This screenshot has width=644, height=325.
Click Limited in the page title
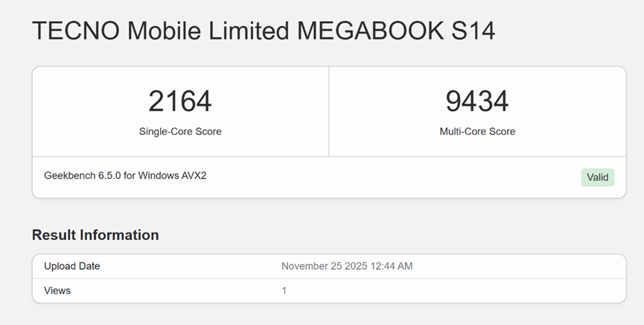247,31
